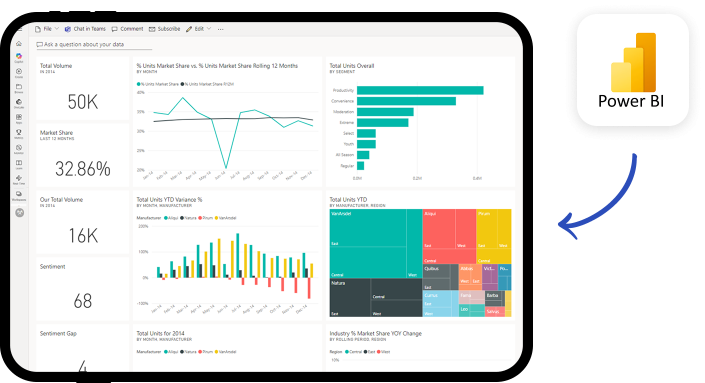Click the Comment button in the toolbar
This screenshot has width=705, height=383.
pyautogui.click(x=127, y=29)
